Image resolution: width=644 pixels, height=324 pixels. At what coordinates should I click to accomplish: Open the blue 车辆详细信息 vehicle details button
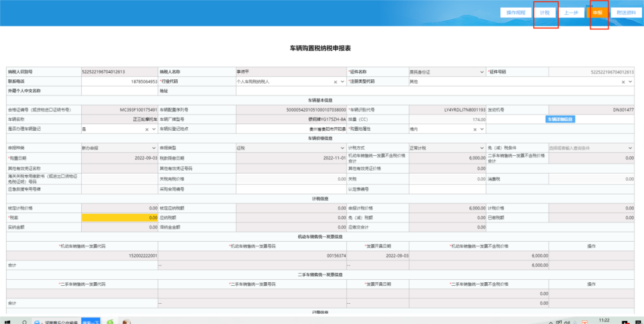(x=560, y=119)
